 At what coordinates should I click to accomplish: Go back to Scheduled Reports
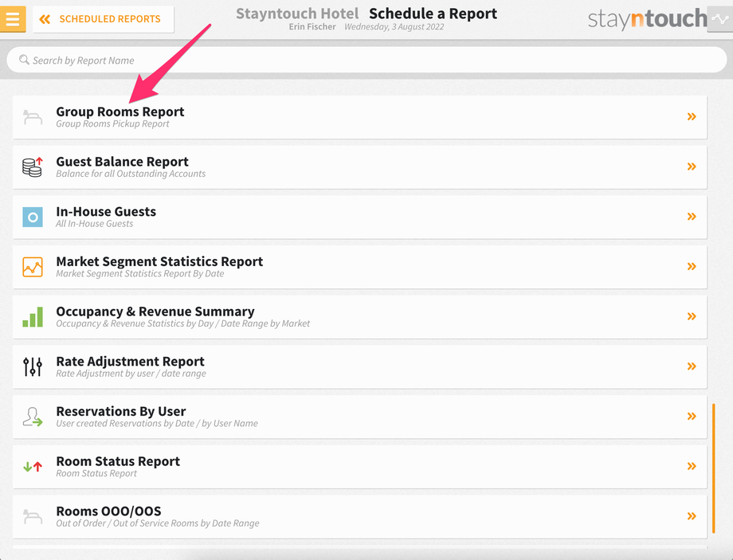click(x=104, y=19)
